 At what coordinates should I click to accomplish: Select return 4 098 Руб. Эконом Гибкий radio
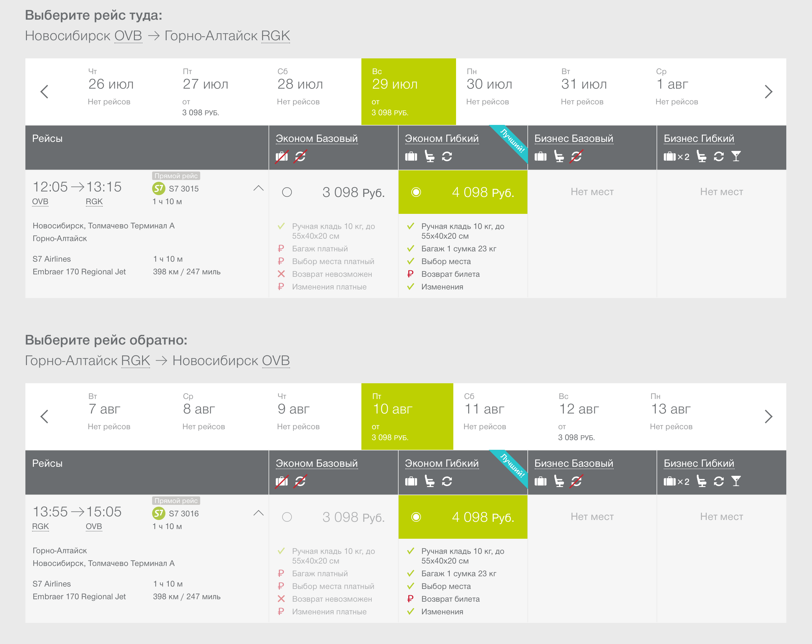(416, 517)
